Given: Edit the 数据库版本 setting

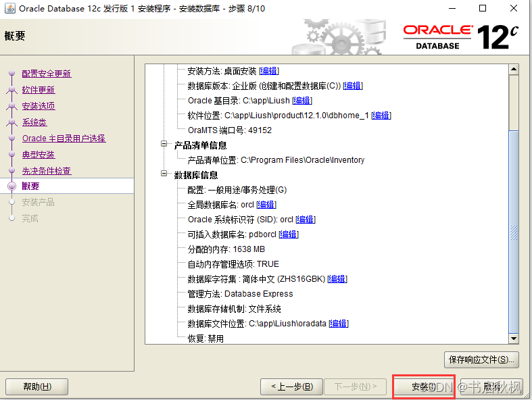Looking at the screenshot, I should 353,86.
